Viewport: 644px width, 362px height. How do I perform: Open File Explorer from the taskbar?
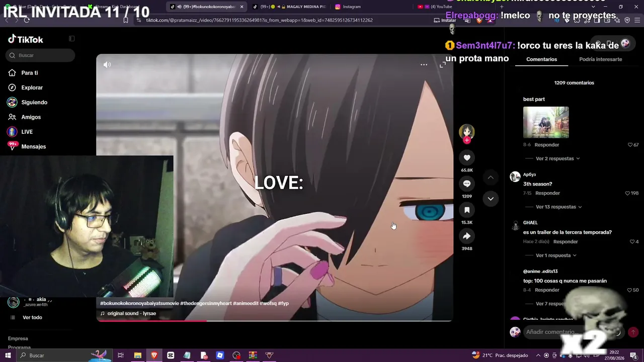click(x=137, y=355)
